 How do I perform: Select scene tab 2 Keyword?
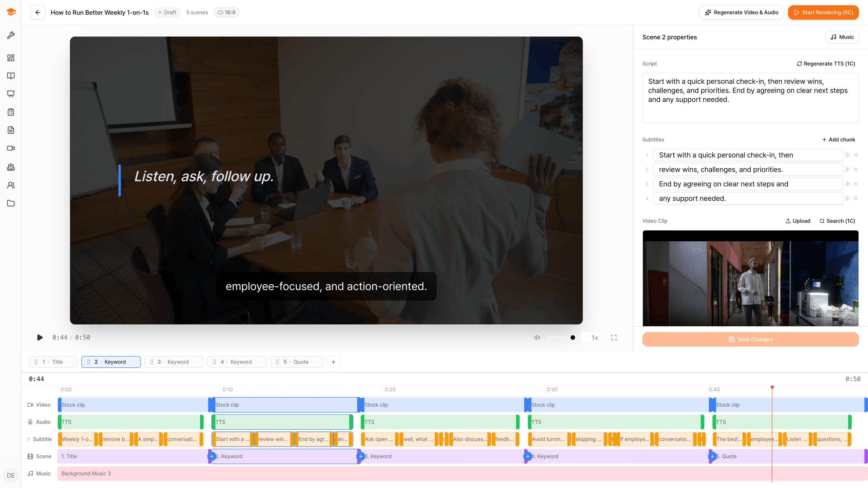(111, 362)
